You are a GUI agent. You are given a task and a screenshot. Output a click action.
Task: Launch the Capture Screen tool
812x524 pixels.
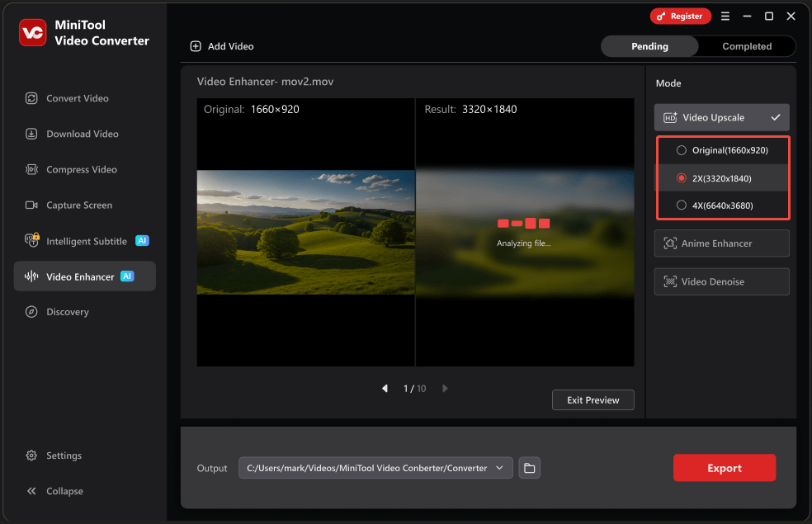(81, 205)
